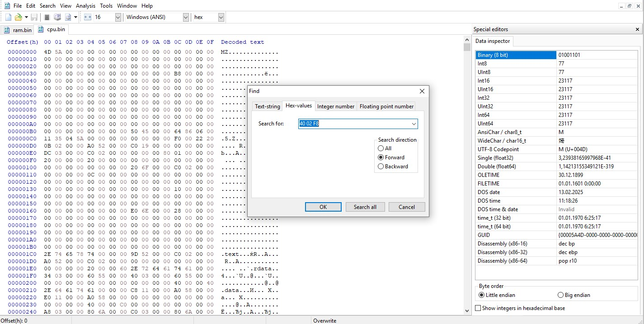Switch to the Floating point number tab
The image size is (644, 324).
[386, 106]
